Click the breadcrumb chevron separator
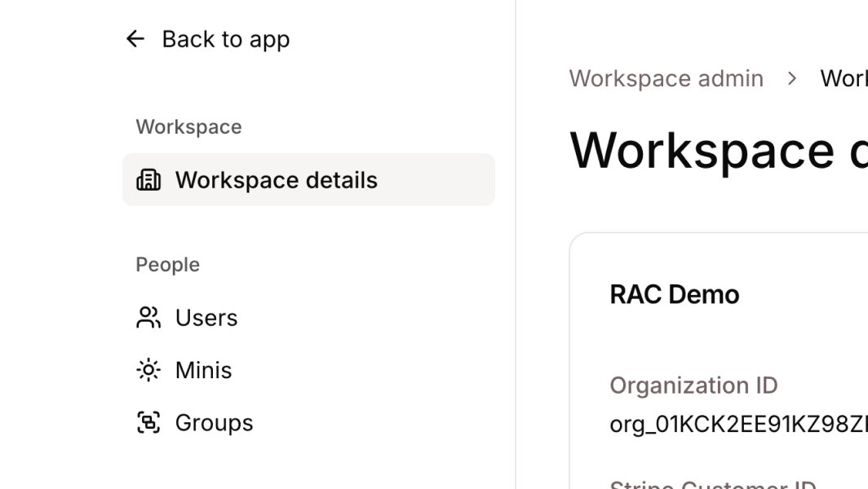This screenshot has height=489, width=868. click(x=791, y=78)
